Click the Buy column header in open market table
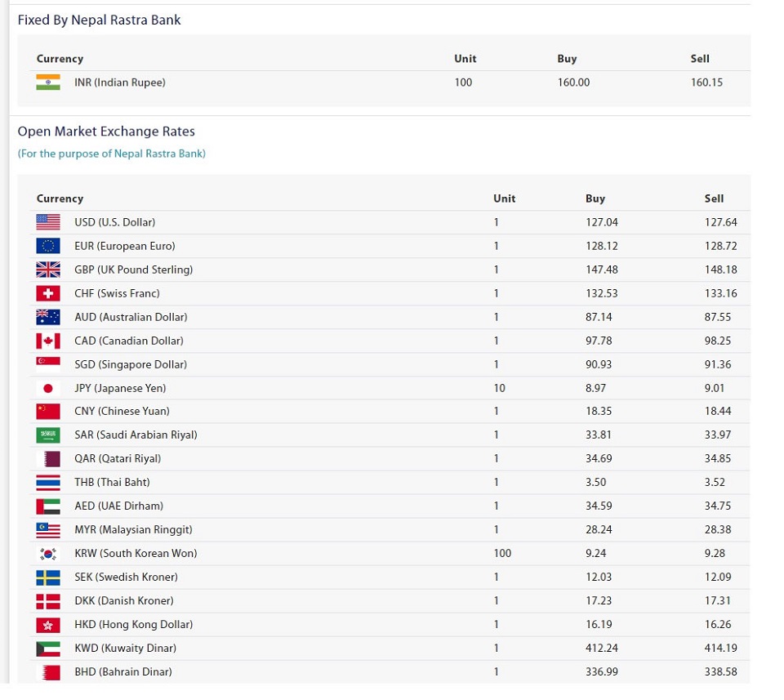The image size is (784, 700). click(x=595, y=198)
